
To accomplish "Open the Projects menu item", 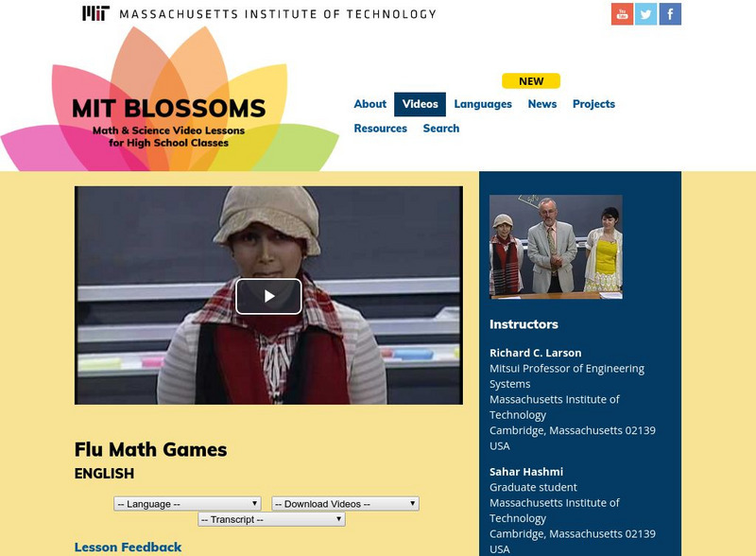I will pyautogui.click(x=593, y=104).
